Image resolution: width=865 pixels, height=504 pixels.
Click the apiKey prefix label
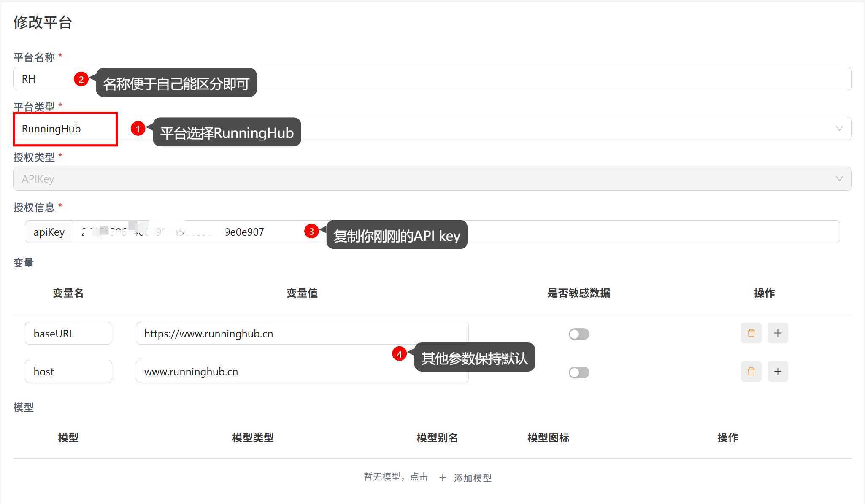click(49, 232)
